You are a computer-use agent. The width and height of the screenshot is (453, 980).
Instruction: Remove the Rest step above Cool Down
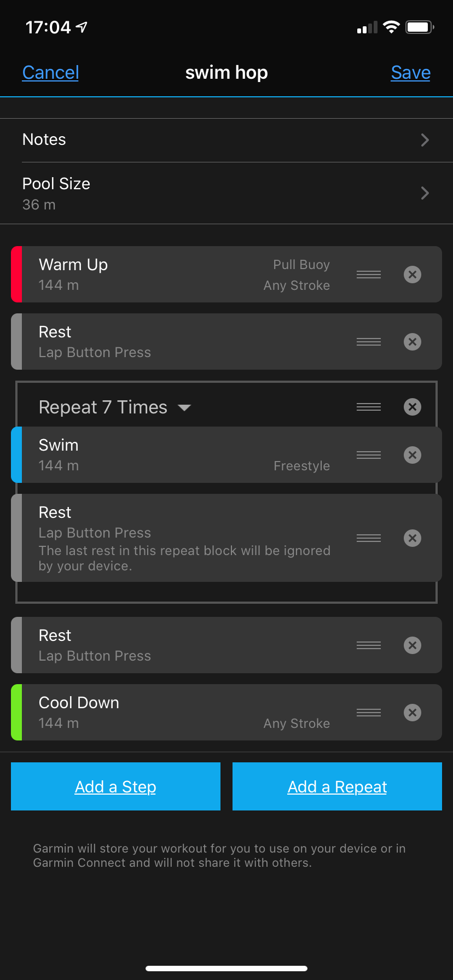pyautogui.click(x=413, y=645)
